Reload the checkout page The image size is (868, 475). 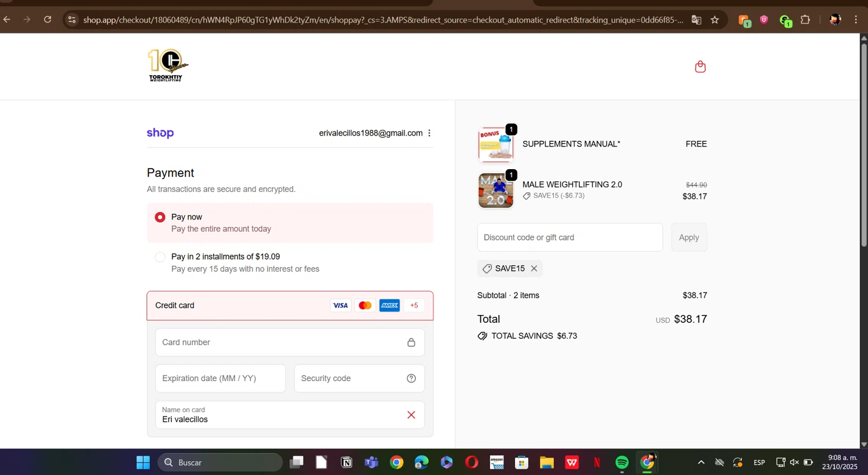pyautogui.click(x=47, y=20)
